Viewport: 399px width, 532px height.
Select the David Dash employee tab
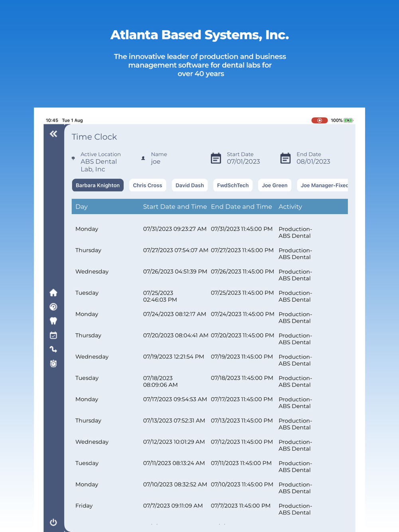pyautogui.click(x=190, y=185)
